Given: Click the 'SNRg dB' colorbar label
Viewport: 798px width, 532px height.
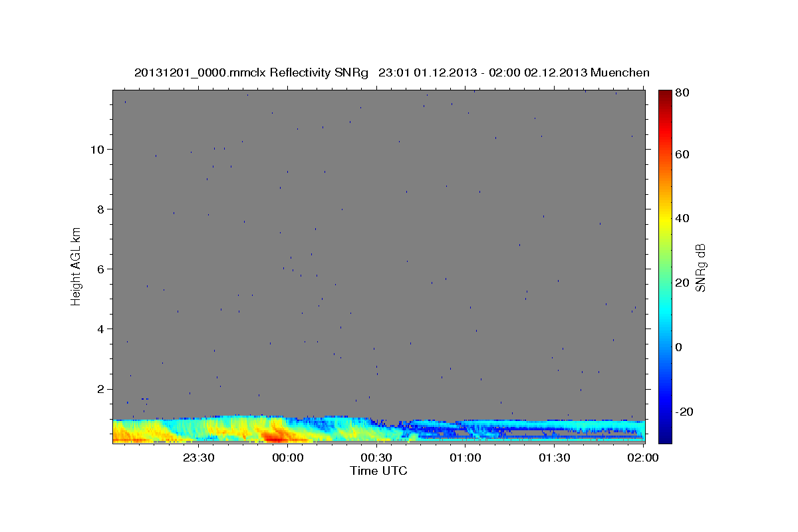Looking at the screenshot, I should [700, 267].
